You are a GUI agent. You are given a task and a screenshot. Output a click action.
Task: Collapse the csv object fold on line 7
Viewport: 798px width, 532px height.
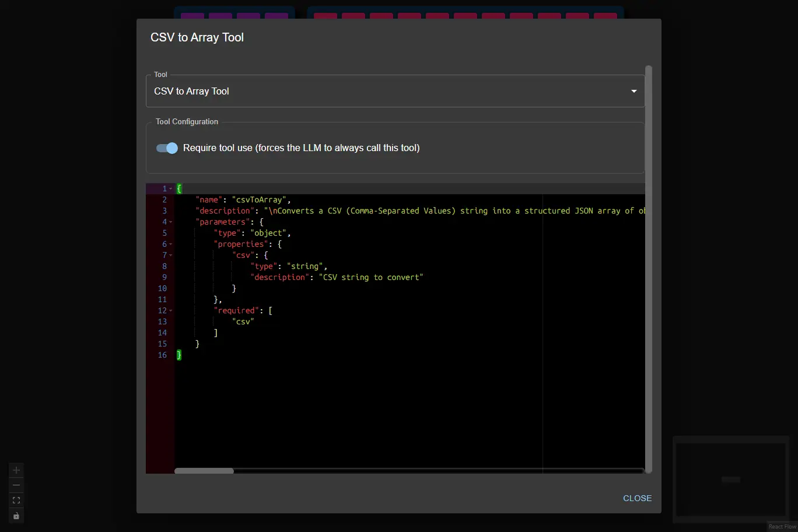click(x=171, y=256)
